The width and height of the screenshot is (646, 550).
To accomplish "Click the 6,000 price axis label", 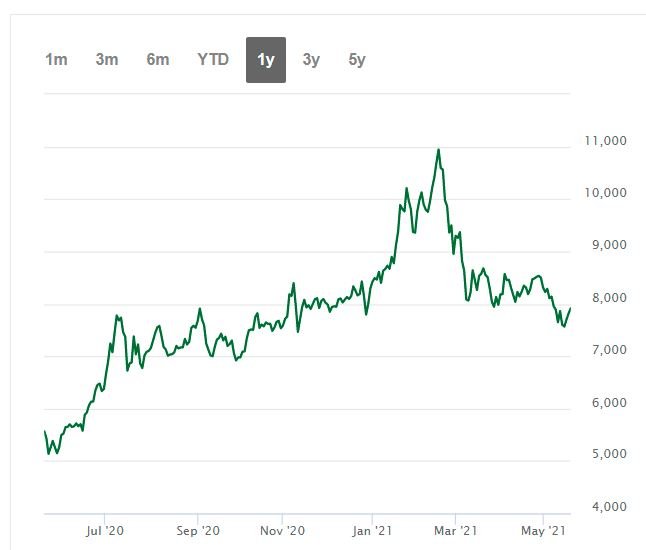I will (x=605, y=402).
